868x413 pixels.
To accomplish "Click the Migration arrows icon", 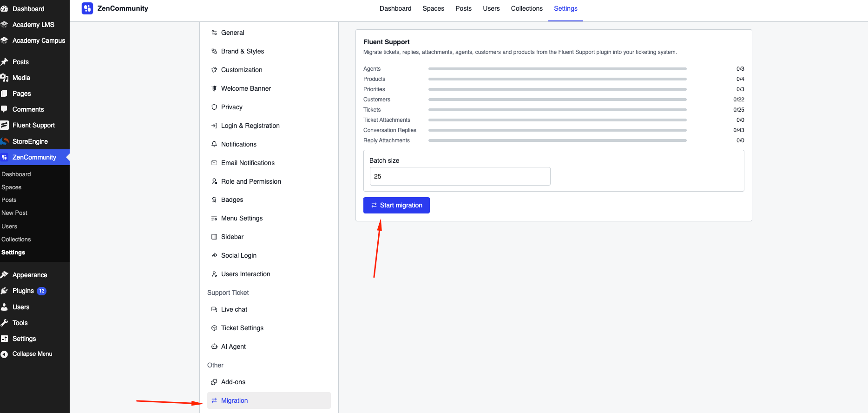I will click(x=214, y=400).
